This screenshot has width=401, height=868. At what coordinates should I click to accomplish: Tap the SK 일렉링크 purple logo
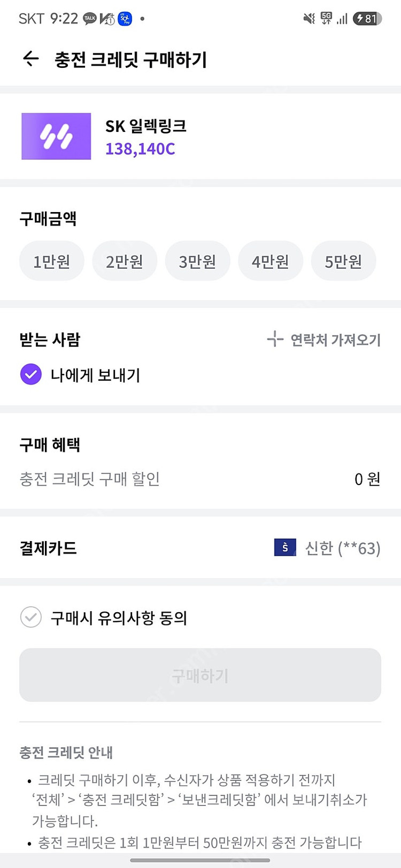56,136
